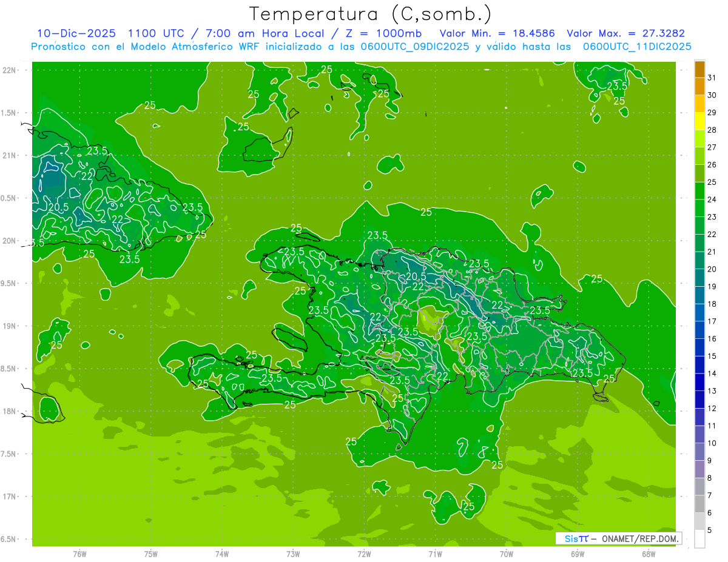728x562 pixels.
Task: Click the legend value '12'
Action: [x=712, y=409]
